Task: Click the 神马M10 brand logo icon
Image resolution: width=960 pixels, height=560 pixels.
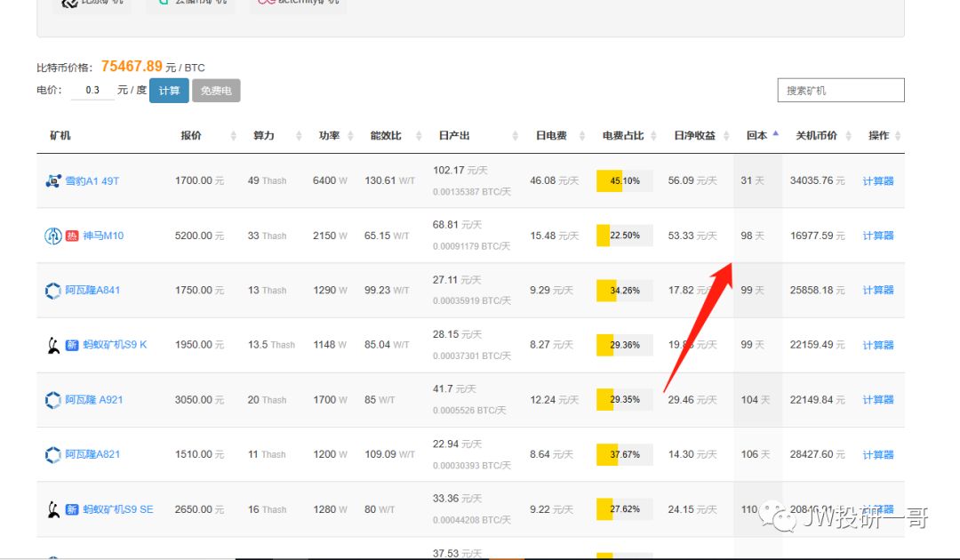Action: coord(52,236)
